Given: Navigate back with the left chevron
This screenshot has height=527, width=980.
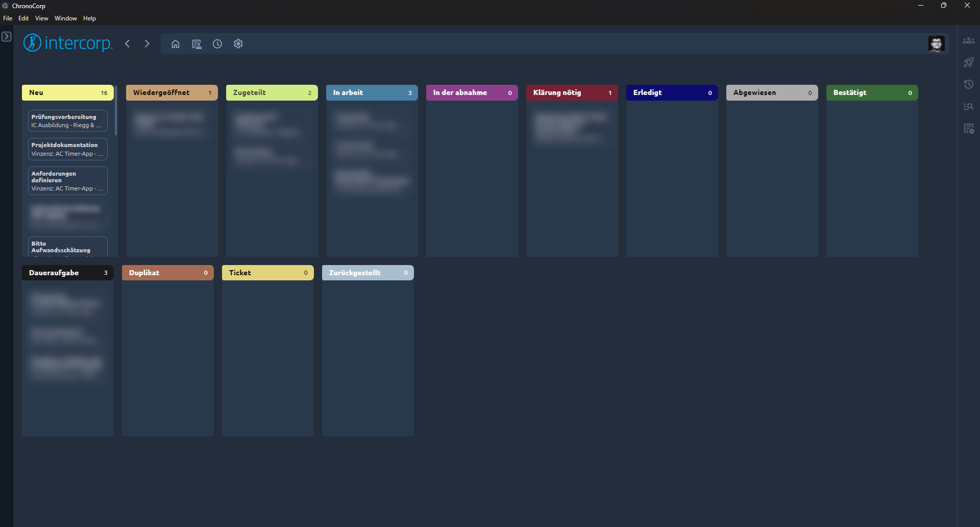Looking at the screenshot, I should click(x=128, y=44).
